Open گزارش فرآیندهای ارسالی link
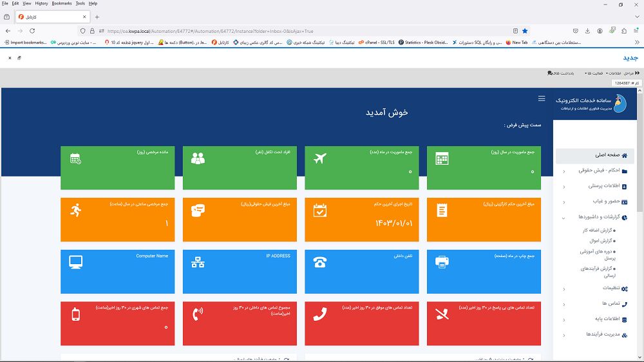Screen dimensions: 644x362 tap(598, 272)
